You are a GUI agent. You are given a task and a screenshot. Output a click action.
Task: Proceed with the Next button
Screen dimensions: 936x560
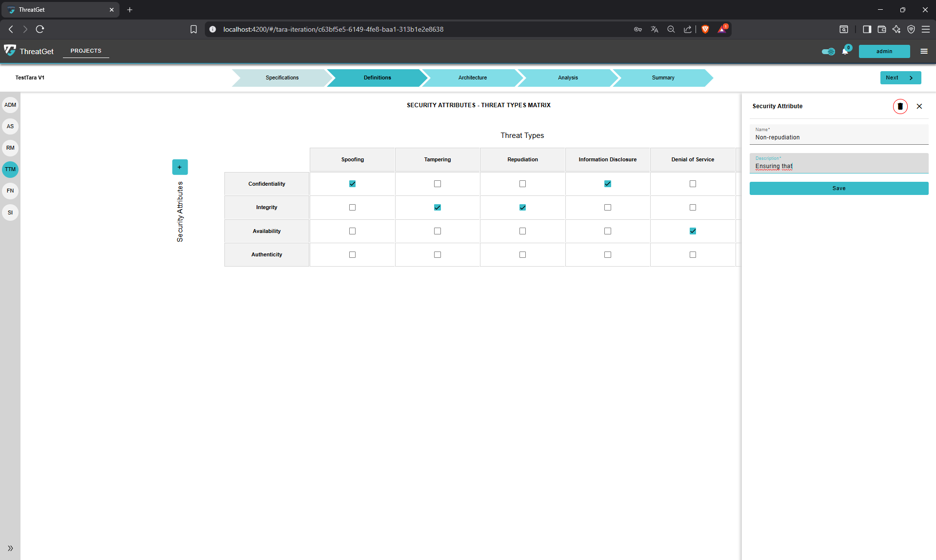pyautogui.click(x=900, y=77)
